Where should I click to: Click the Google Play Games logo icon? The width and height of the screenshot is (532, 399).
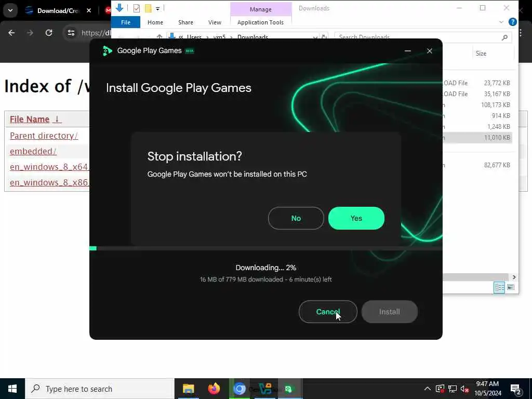click(107, 51)
